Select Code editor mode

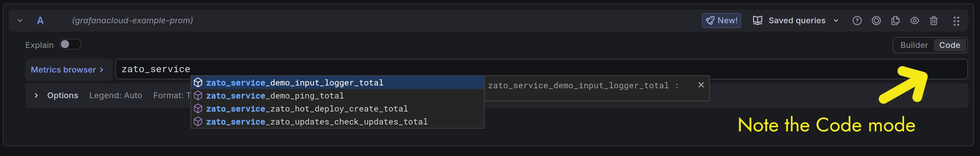(x=950, y=45)
